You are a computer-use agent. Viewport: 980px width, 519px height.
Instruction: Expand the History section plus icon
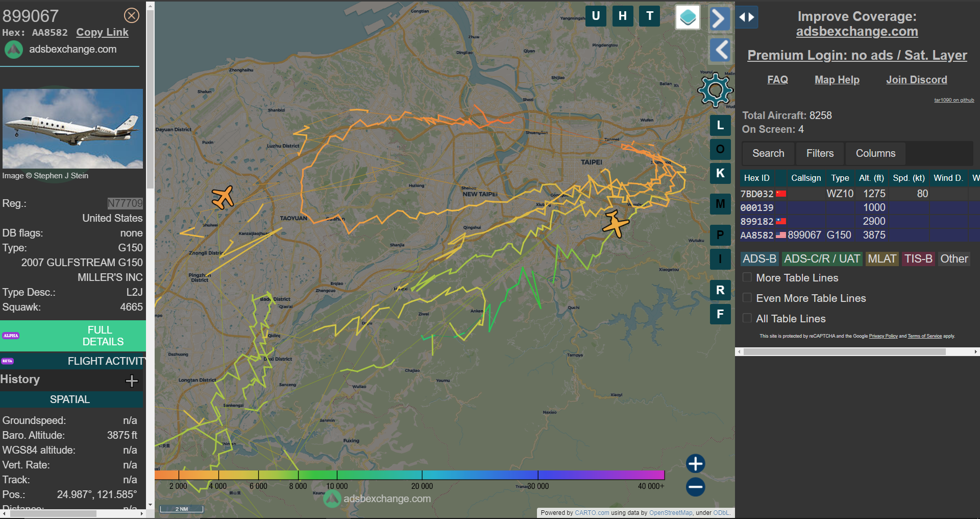132,381
